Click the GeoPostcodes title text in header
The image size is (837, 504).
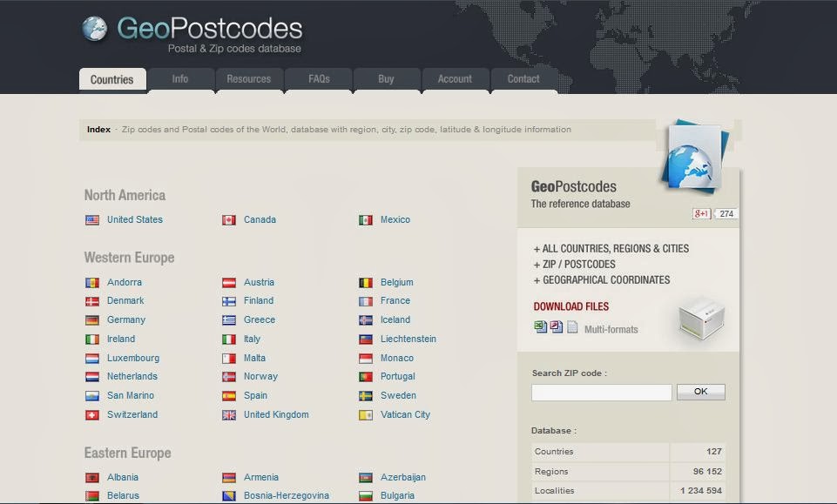point(210,28)
